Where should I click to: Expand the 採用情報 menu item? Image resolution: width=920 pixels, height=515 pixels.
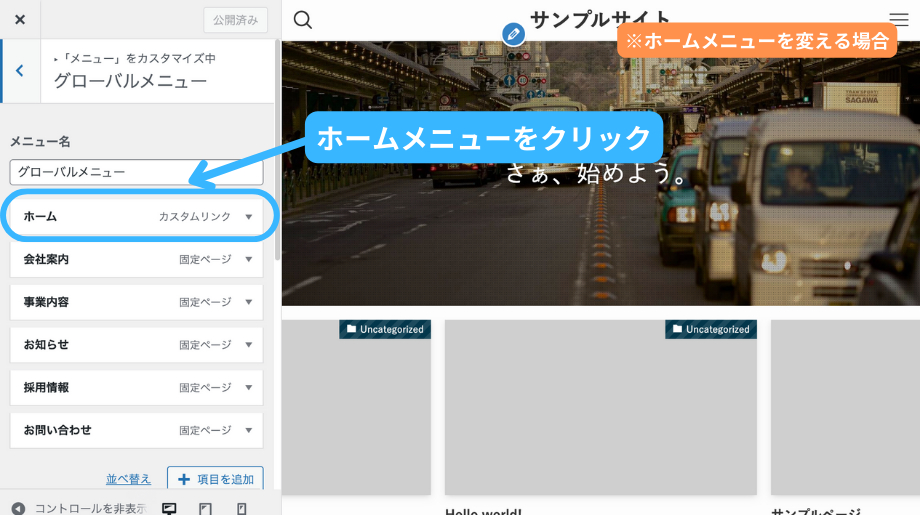[249, 388]
